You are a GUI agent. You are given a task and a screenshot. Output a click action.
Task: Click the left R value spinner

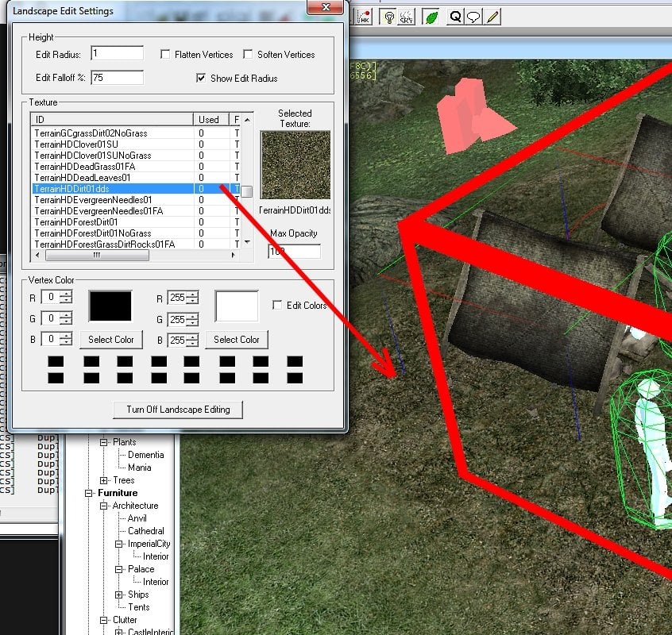pyautogui.click(x=66, y=297)
